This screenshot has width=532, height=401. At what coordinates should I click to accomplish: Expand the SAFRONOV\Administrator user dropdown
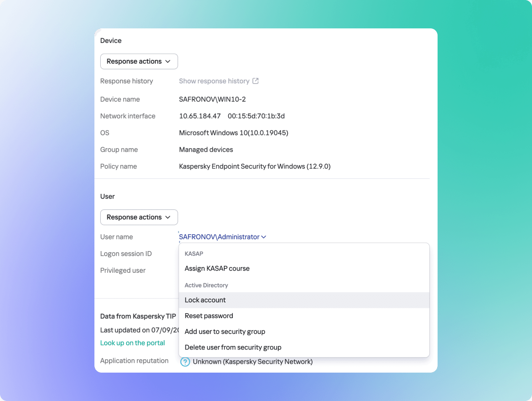(x=223, y=237)
